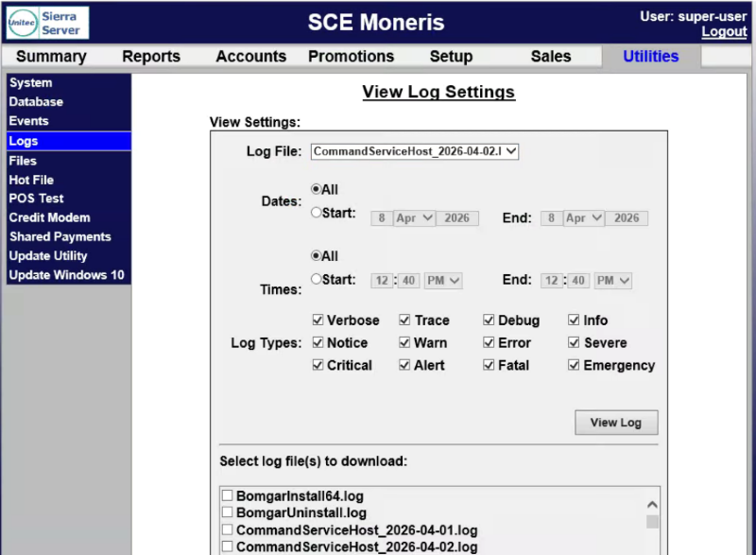Viewport: 756px width, 555px height.
Task: Expand the start date month dropdown
Action: point(415,218)
